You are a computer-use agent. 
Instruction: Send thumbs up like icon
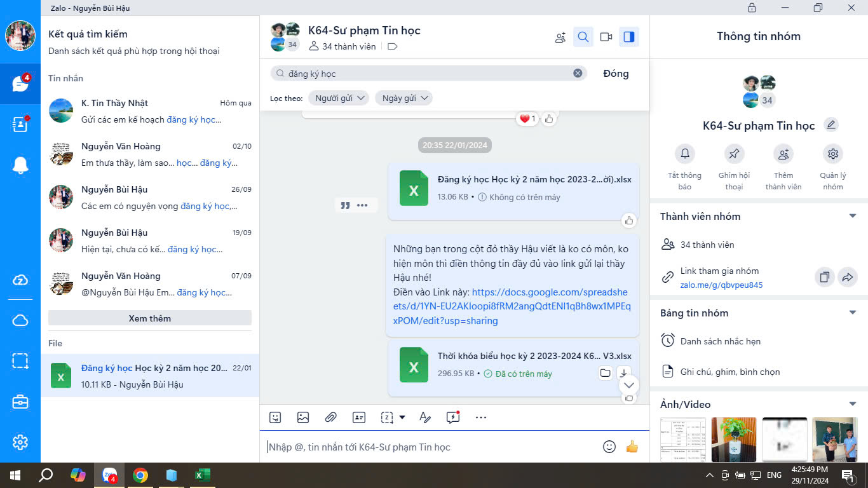(x=632, y=447)
